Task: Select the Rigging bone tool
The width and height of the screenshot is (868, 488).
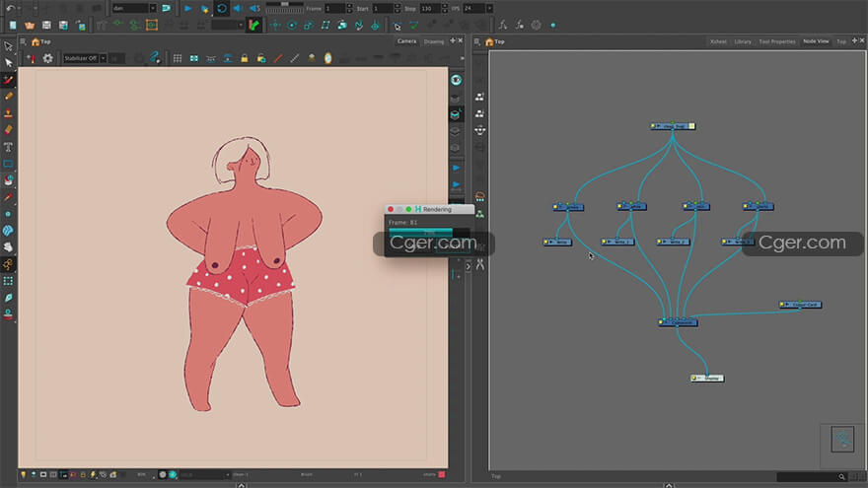Action: pos(8,264)
